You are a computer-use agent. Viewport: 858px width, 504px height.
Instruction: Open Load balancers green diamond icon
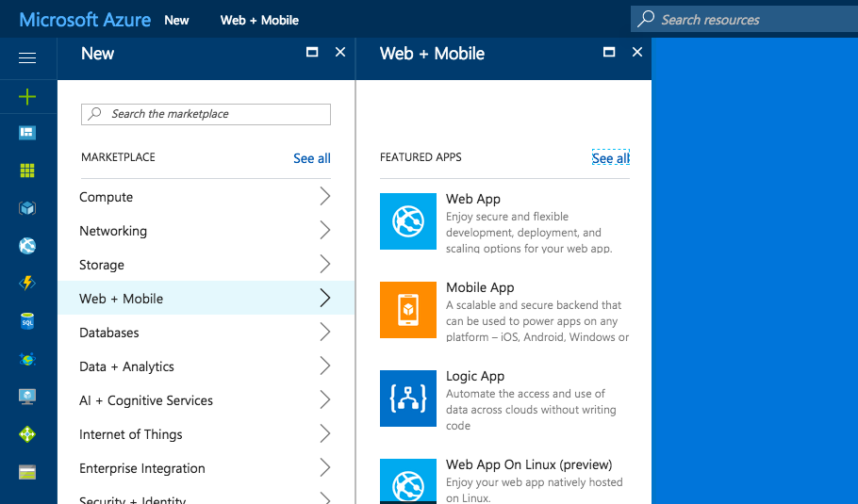tap(27, 434)
